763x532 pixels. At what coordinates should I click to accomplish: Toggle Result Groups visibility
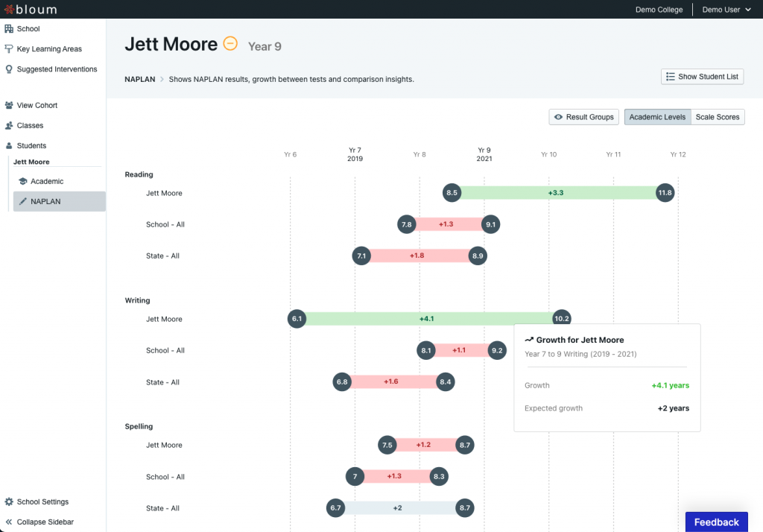tap(584, 116)
